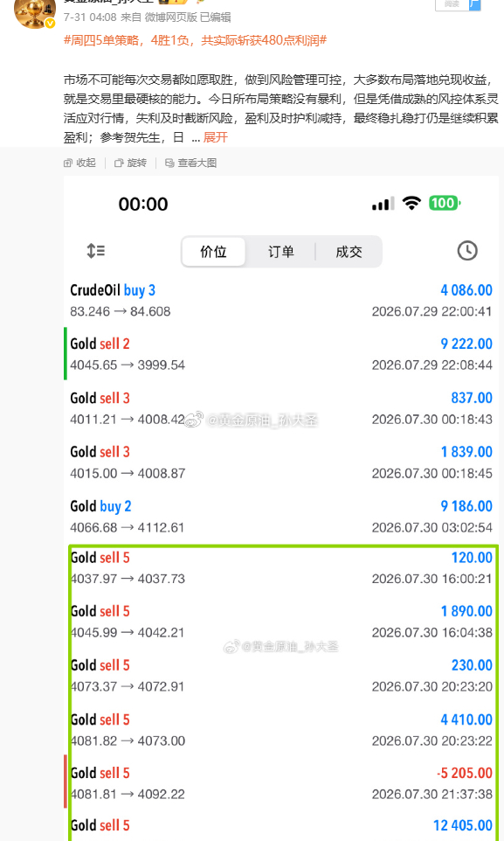Switch to the 订单 tab
Viewport: 504px width, 841px height.
(281, 252)
